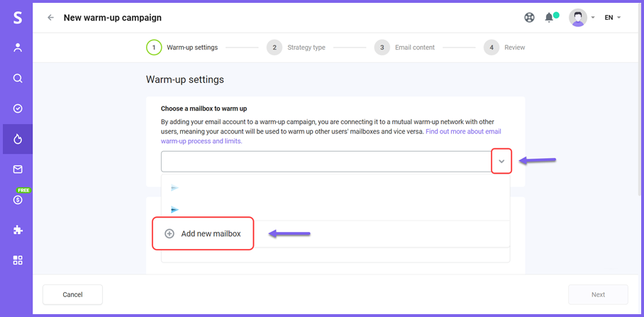Screen dimensions: 644x317
Task: Open the envelope email sidebar icon
Action: 18,169
